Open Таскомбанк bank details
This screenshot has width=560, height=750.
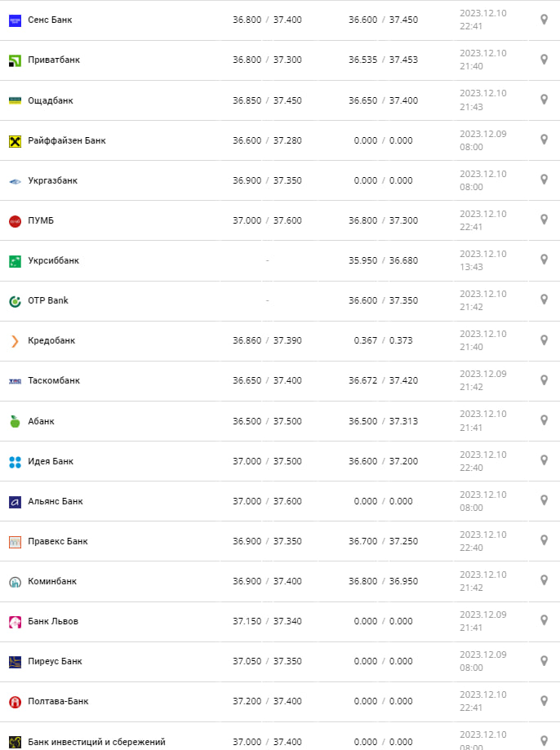click(x=54, y=380)
